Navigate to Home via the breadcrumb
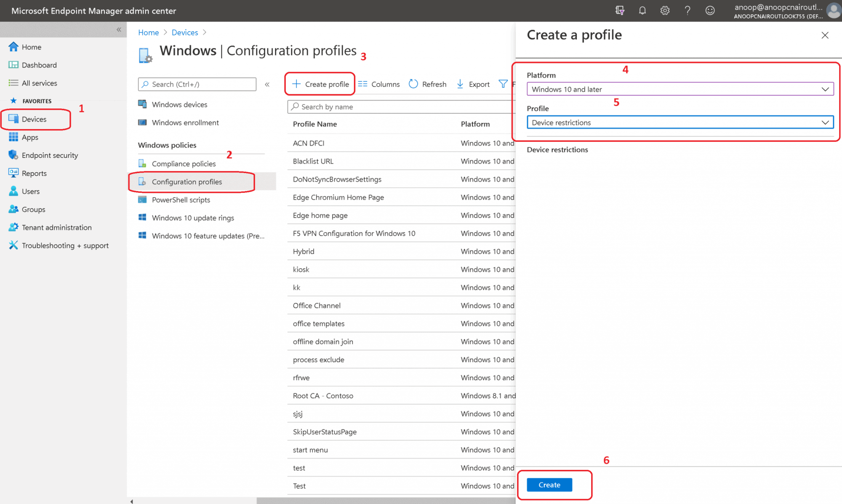The width and height of the screenshot is (842, 504). [148, 32]
